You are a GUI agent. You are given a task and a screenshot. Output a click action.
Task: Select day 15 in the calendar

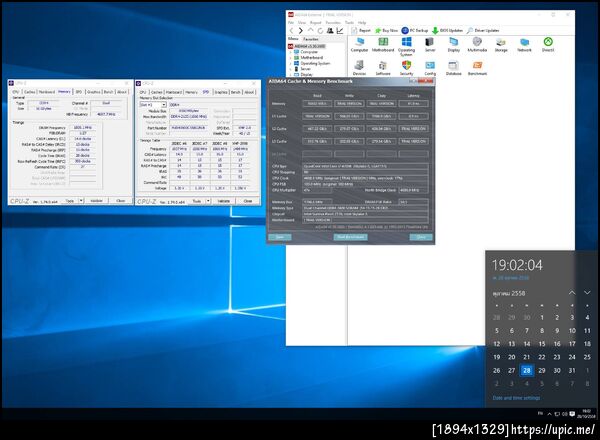point(542,344)
